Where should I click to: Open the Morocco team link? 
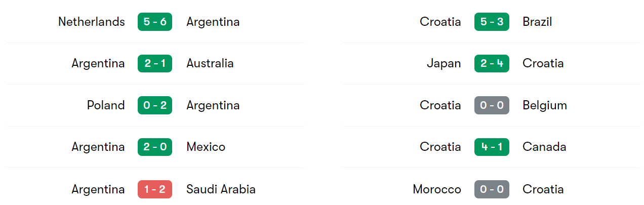tap(437, 189)
